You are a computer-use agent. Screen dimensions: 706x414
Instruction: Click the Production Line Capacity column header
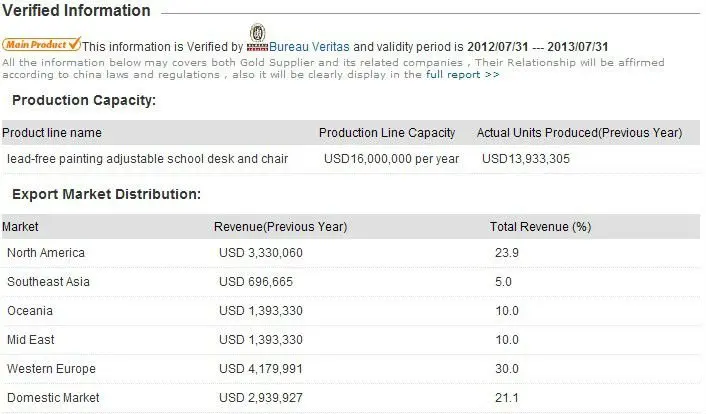[387, 132]
